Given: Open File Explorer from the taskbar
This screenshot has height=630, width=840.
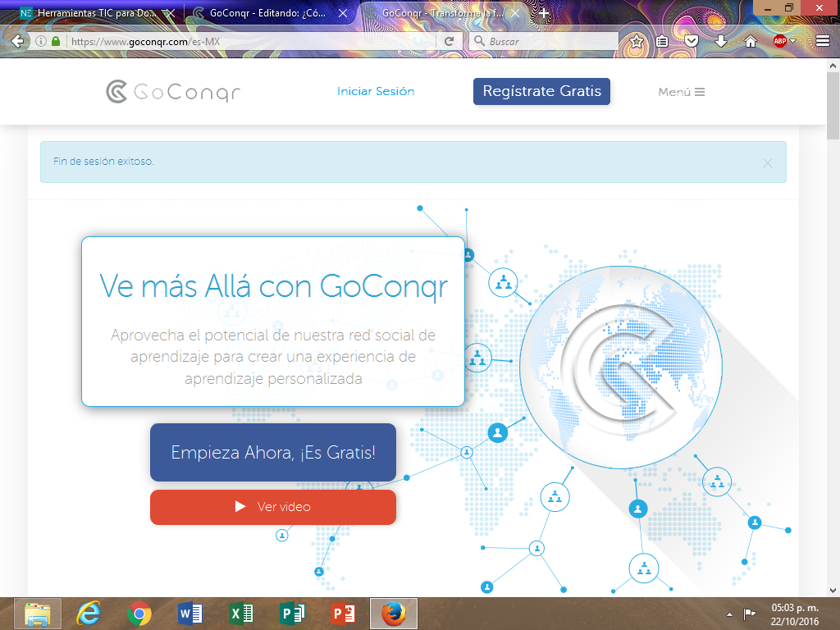Looking at the screenshot, I should click(38, 614).
